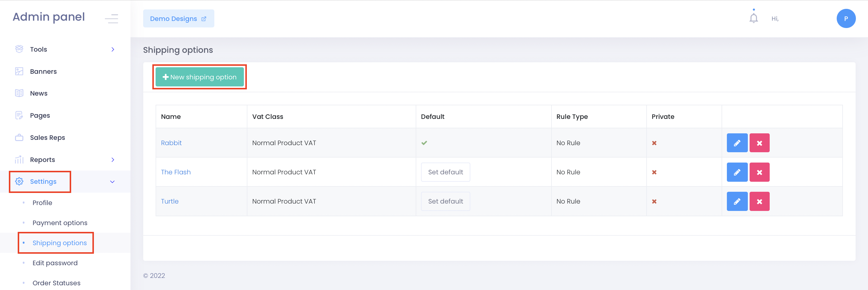Screen dimensions: 868x290
Task: Collapse the Settings submenu chevron
Action: 112,181
